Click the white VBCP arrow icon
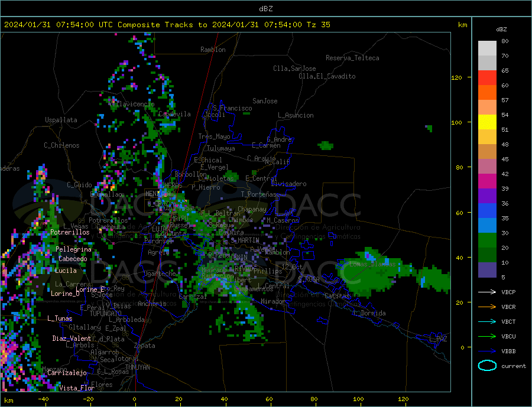Viewport: 532px width, 407px height. tap(487, 292)
